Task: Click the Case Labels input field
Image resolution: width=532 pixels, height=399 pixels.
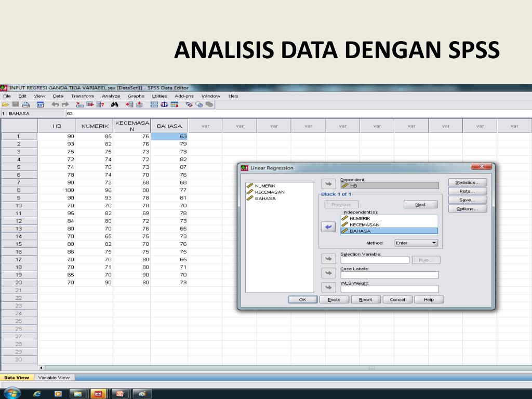Action: tap(390, 275)
